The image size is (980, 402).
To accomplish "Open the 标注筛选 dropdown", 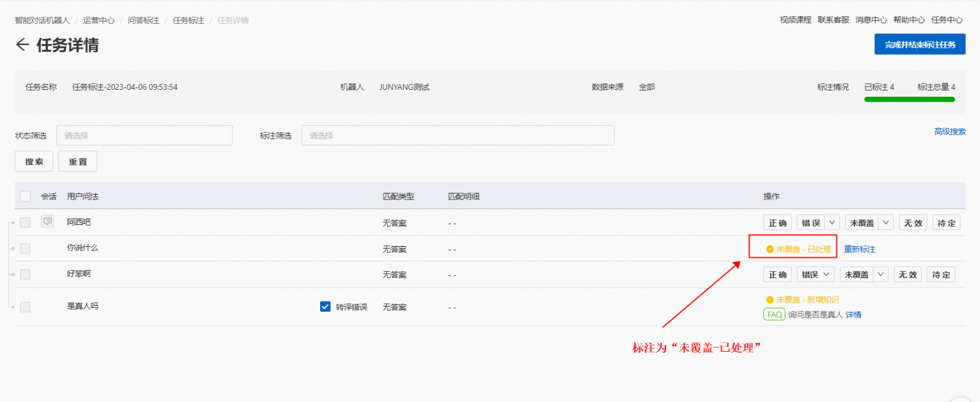I will point(458,135).
